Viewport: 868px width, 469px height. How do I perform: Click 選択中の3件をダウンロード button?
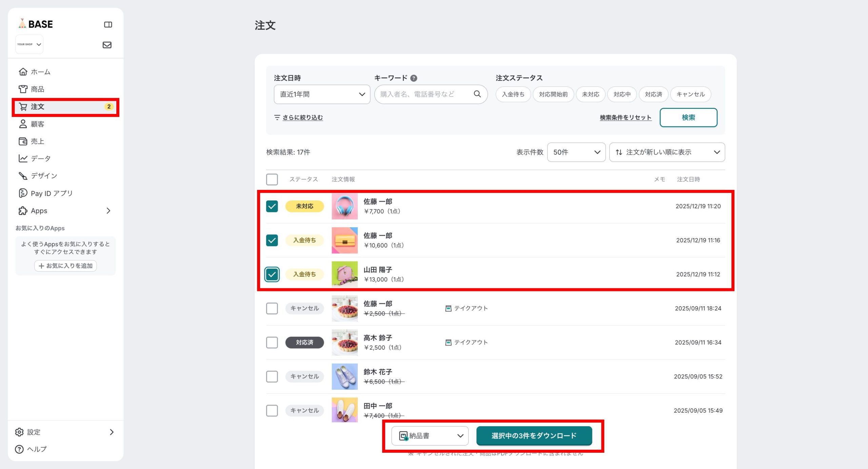pyautogui.click(x=534, y=435)
